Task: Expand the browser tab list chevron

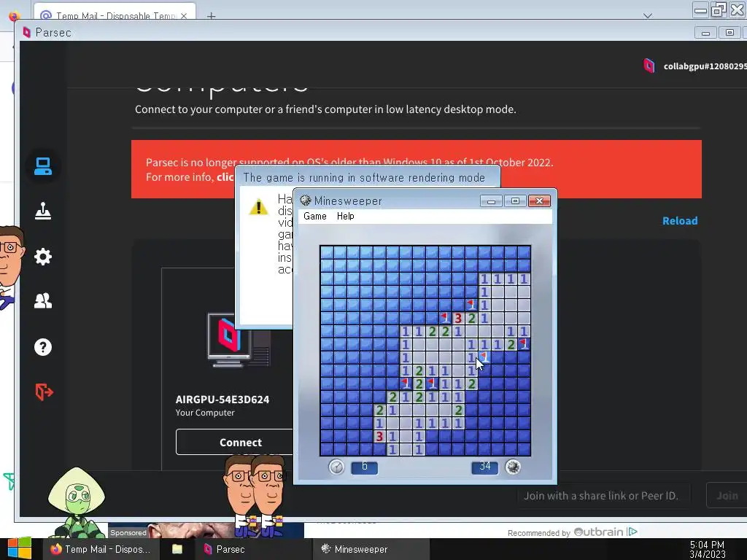Action: point(648,15)
